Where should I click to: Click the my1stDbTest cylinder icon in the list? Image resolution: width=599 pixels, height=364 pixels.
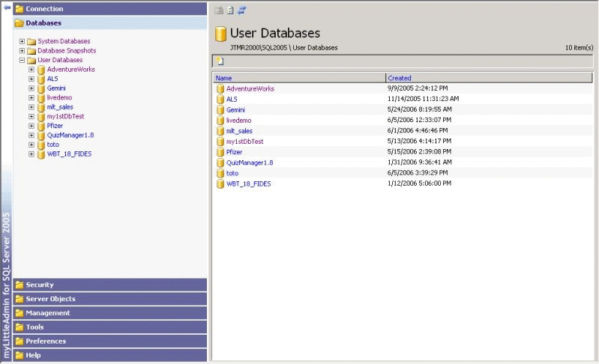[220, 142]
